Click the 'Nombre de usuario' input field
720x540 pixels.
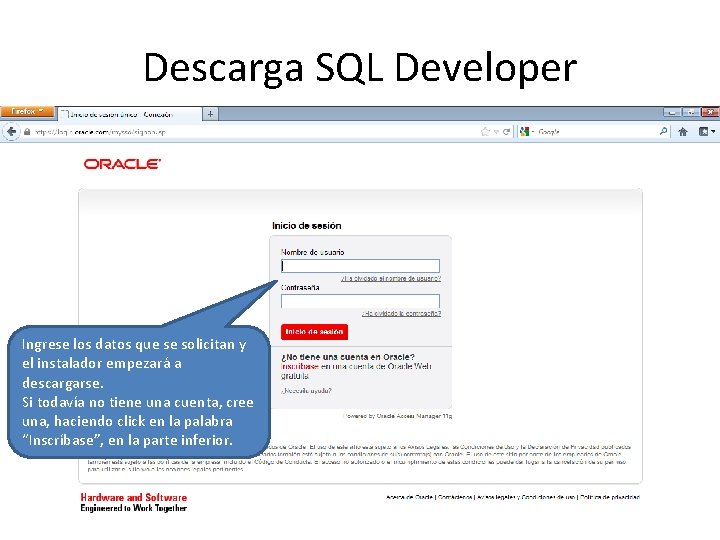(x=360, y=266)
